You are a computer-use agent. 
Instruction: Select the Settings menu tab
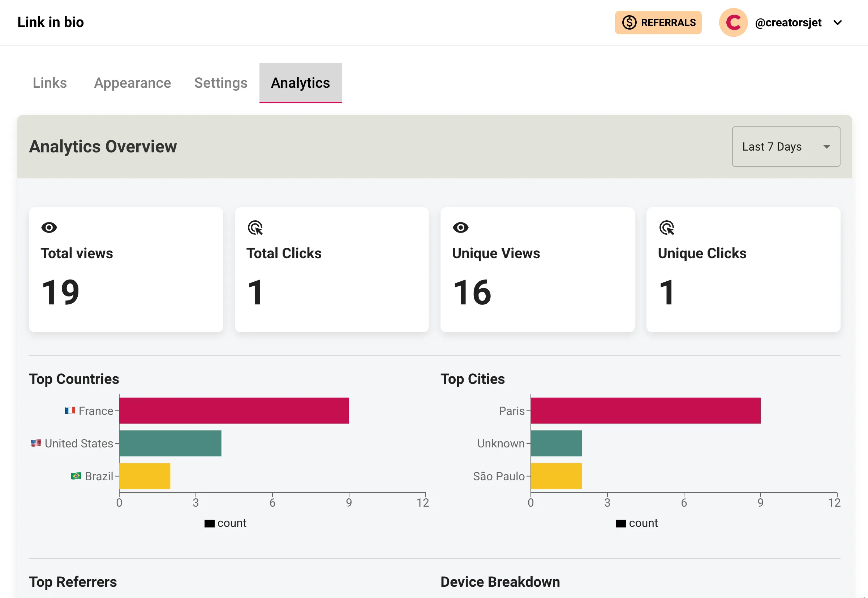tap(220, 82)
